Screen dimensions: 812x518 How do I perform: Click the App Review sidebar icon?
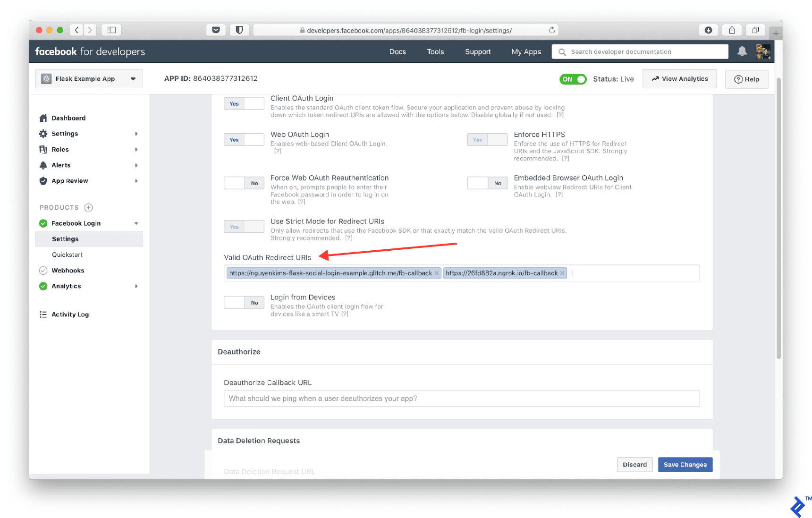tap(43, 181)
